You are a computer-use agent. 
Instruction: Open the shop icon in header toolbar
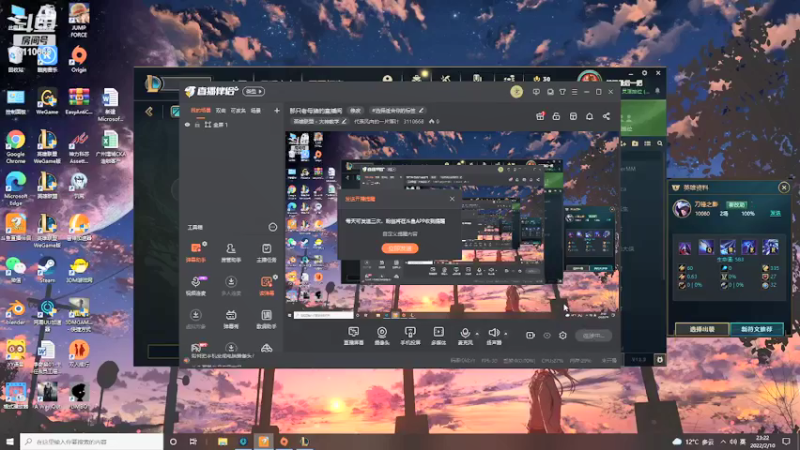pos(573,116)
